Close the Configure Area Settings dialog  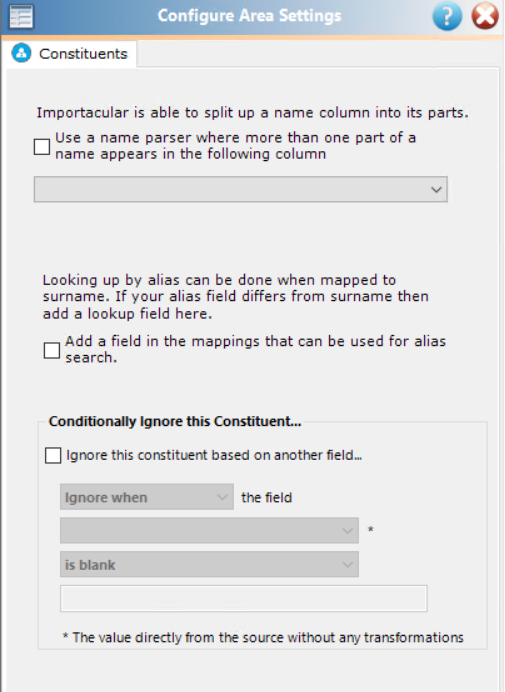(485, 16)
